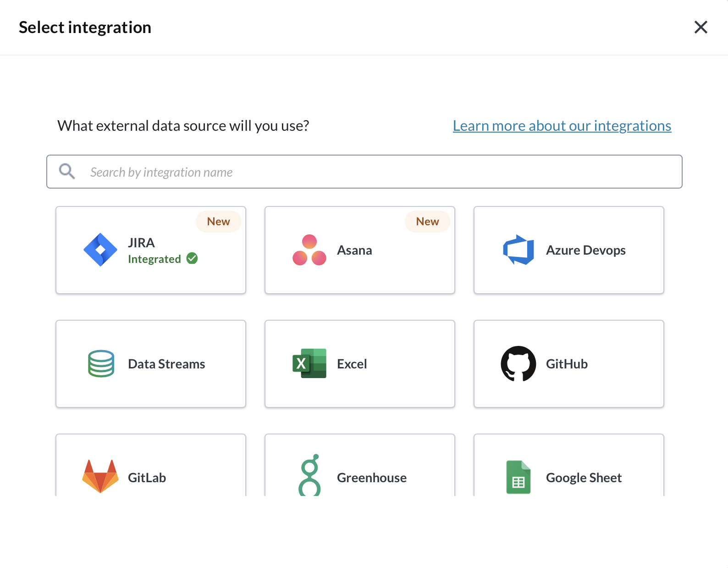The width and height of the screenshot is (728, 568).
Task: Click the New badge on JIRA card
Action: 218,222
